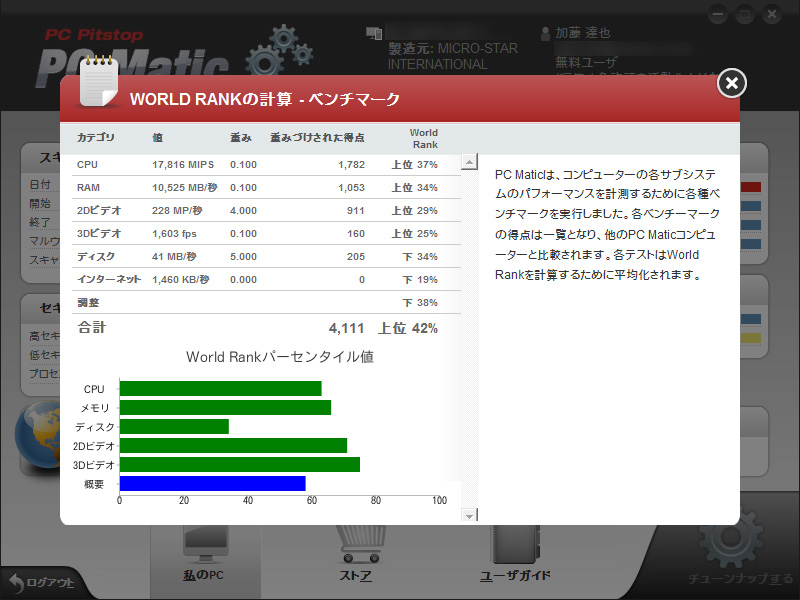This screenshot has width=800, height=600.
Task: Click the メモリ bar in percentile chart
Action: [226, 408]
